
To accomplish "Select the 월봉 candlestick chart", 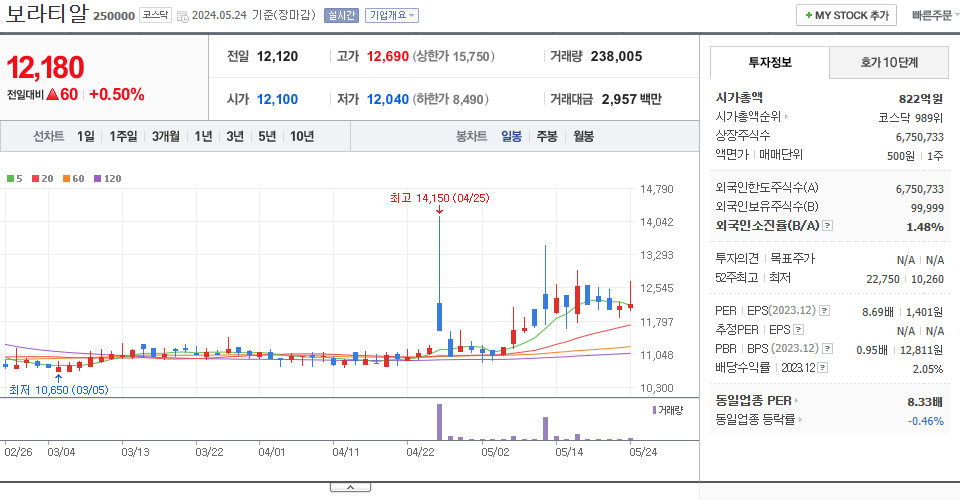I will [583, 136].
